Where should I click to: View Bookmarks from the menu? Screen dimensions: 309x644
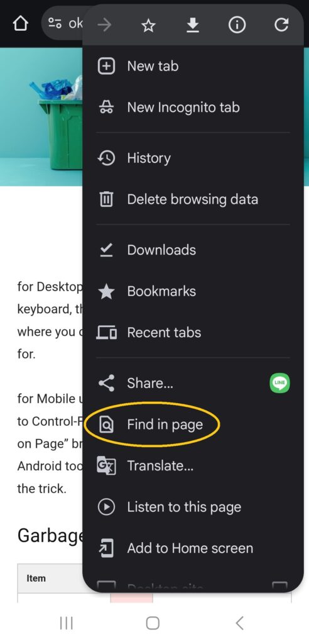click(193, 291)
